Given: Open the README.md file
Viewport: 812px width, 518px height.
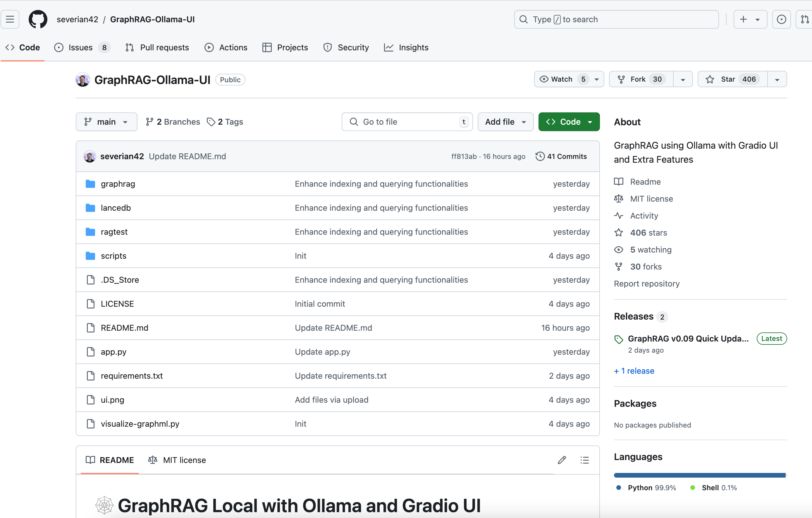Looking at the screenshot, I should 124,328.
